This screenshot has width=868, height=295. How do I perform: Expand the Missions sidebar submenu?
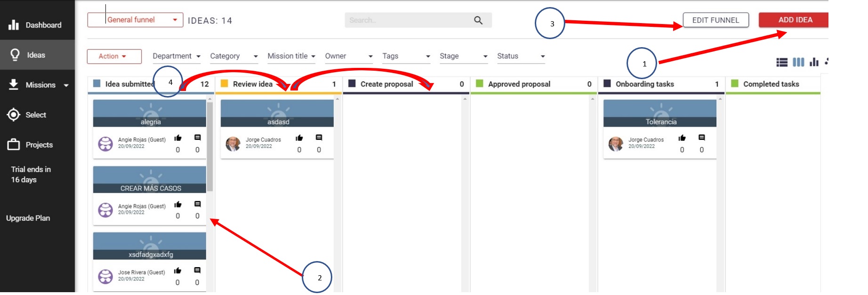pyautogui.click(x=66, y=85)
